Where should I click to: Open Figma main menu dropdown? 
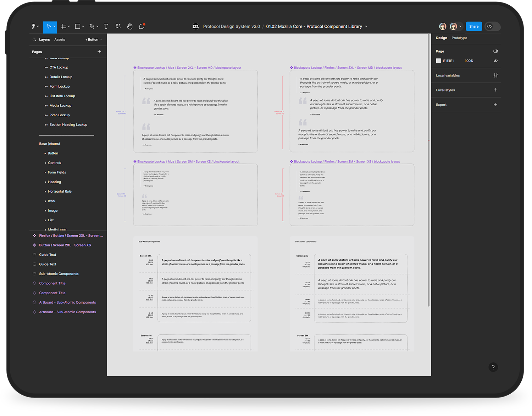(x=35, y=27)
